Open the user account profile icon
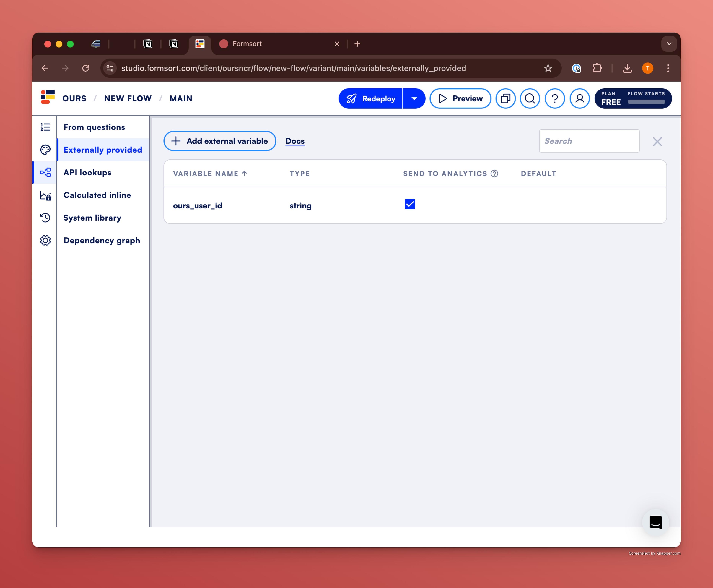This screenshot has width=713, height=588. coord(580,99)
